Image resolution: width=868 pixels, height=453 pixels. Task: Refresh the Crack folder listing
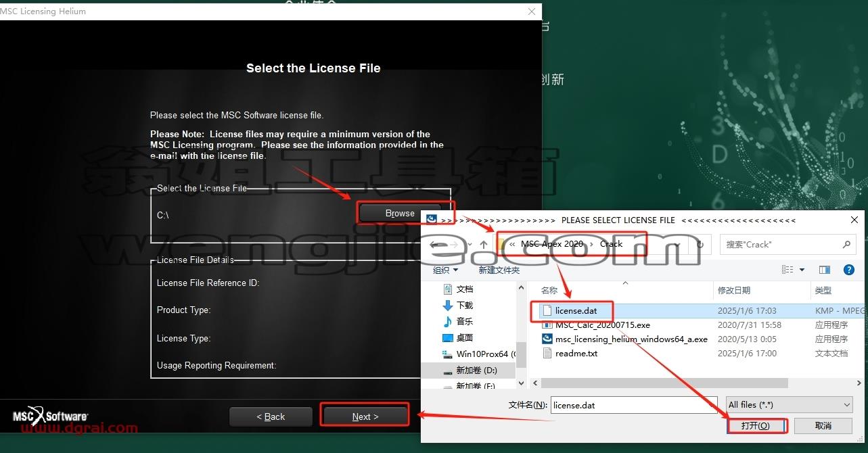(700, 245)
